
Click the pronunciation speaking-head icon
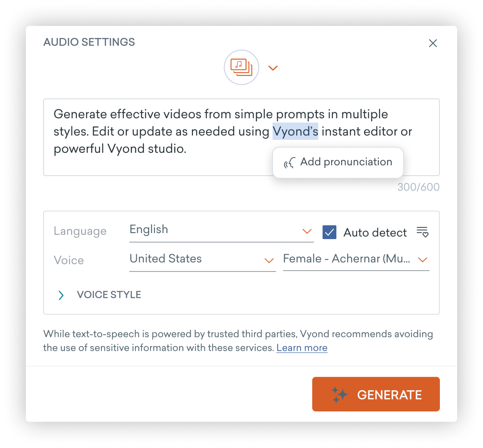tap(289, 162)
